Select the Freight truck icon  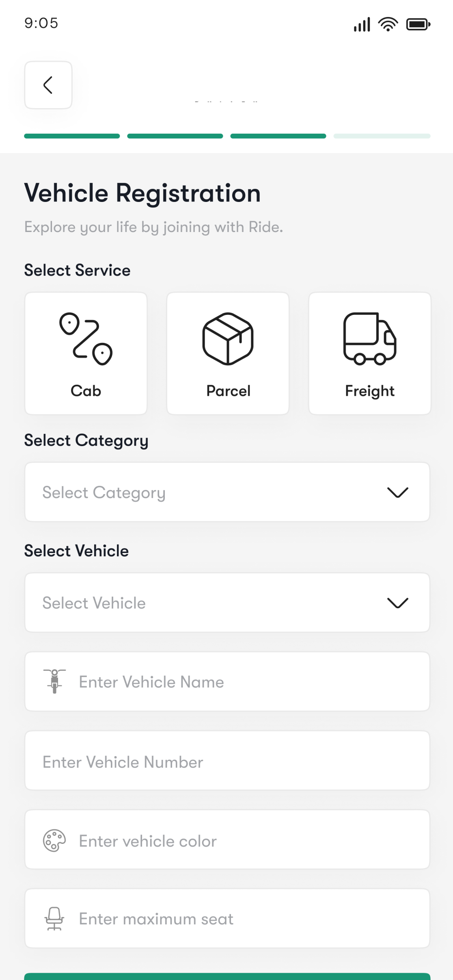[x=370, y=339]
